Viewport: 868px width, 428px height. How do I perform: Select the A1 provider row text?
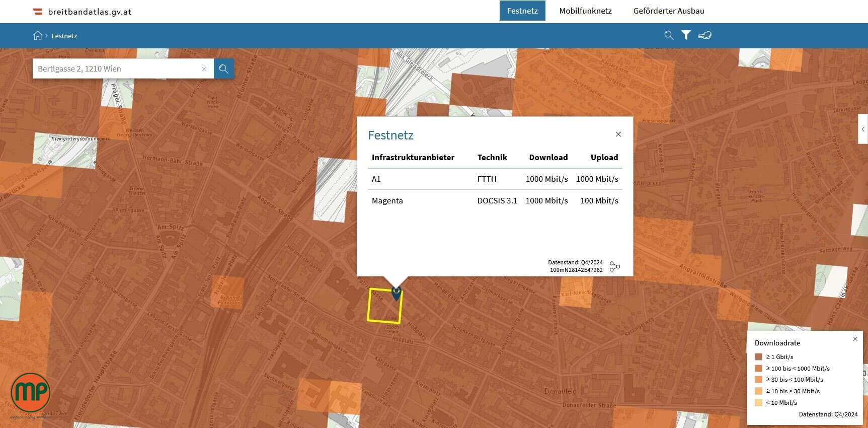tap(376, 179)
